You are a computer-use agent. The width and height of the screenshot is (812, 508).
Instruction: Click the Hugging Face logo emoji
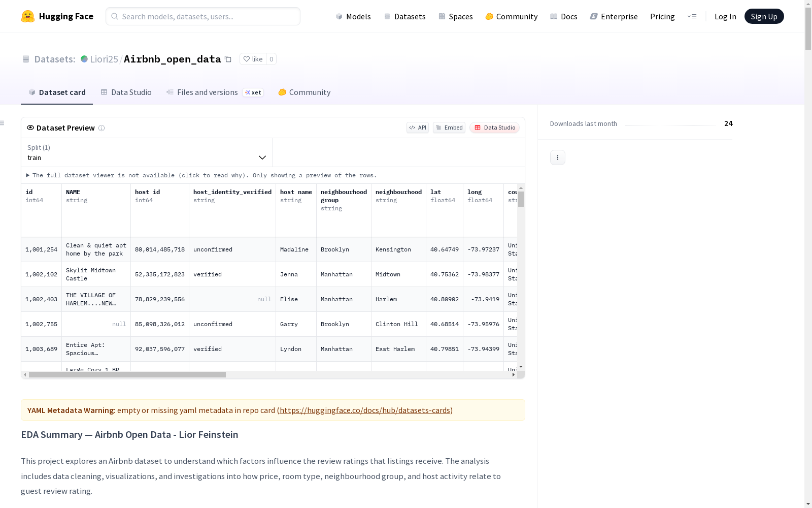(x=27, y=16)
